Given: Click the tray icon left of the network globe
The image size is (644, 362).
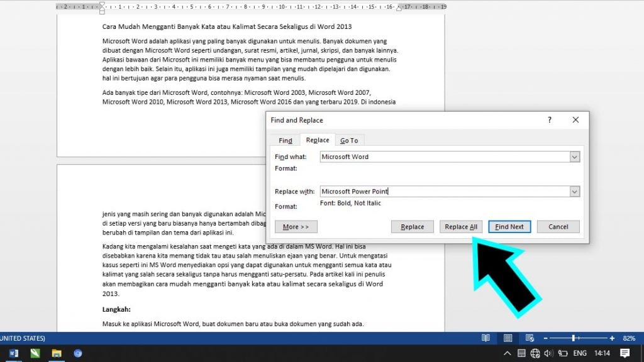Looking at the screenshot, I should coord(521,353).
